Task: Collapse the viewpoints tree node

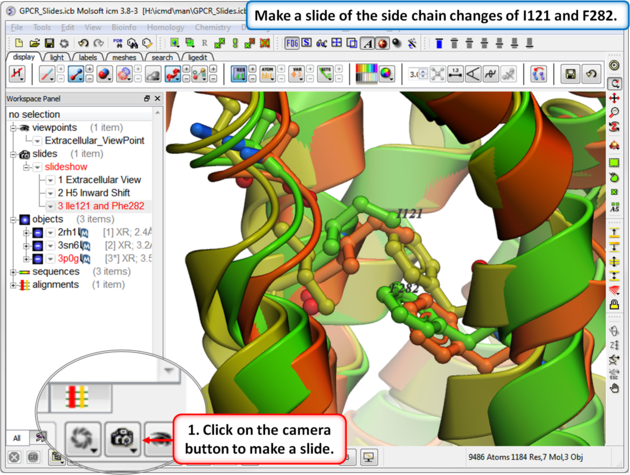Action: 11,128
